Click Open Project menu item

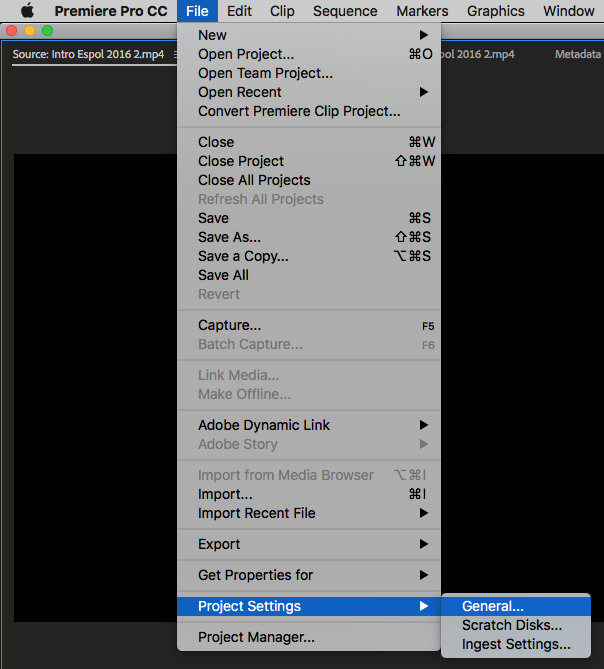coord(246,54)
